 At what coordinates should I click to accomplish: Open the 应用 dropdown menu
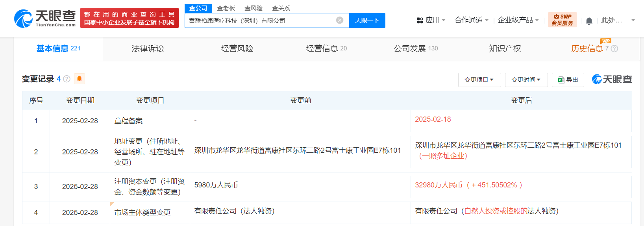tap(431, 20)
